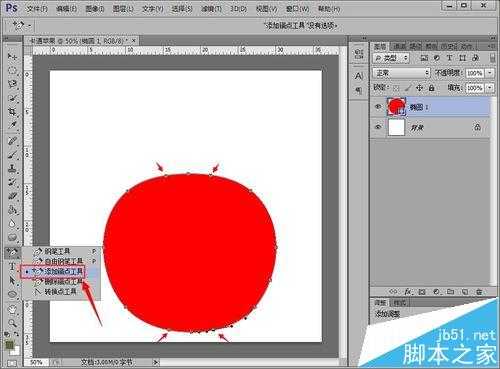
Task: Choose 删除锚点工具 from flyout
Action: (61, 282)
